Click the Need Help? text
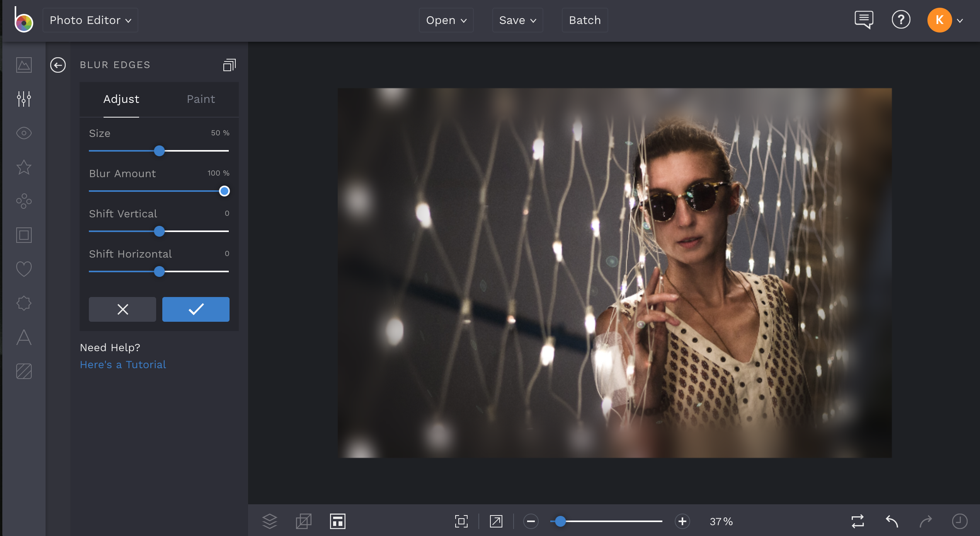Viewport: 980px width, 536px height. [110, 348]
